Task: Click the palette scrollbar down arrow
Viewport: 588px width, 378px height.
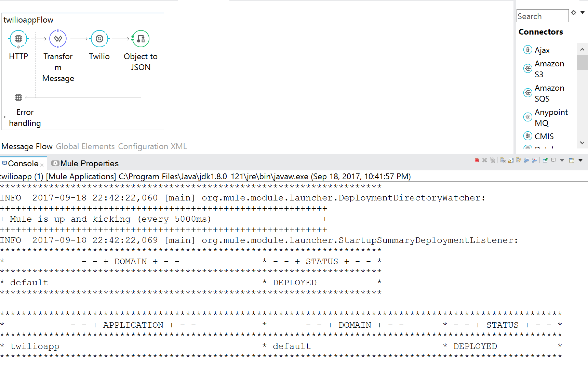Action: coord(582,143)
